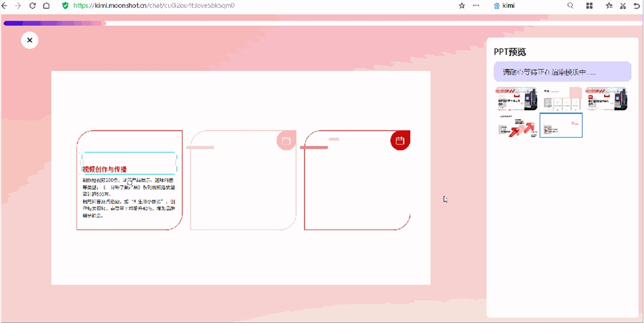
Task: Click the 视频创作与传播 card title
Action: click(105, 169)
